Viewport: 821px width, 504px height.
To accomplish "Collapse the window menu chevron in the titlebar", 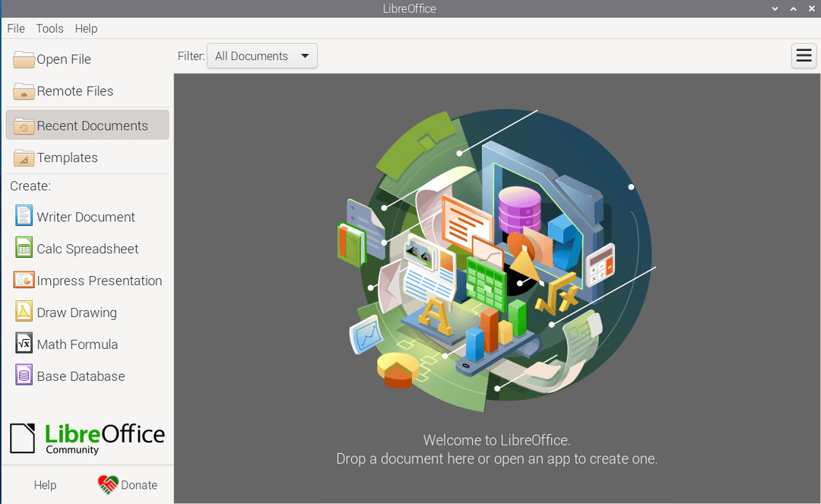I will (775, 8).
